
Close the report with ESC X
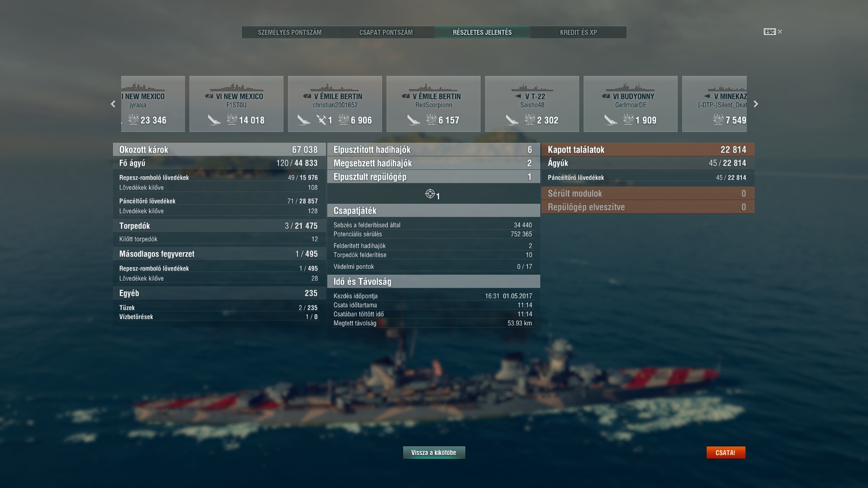pyautogui.click(x=773, y=32)
